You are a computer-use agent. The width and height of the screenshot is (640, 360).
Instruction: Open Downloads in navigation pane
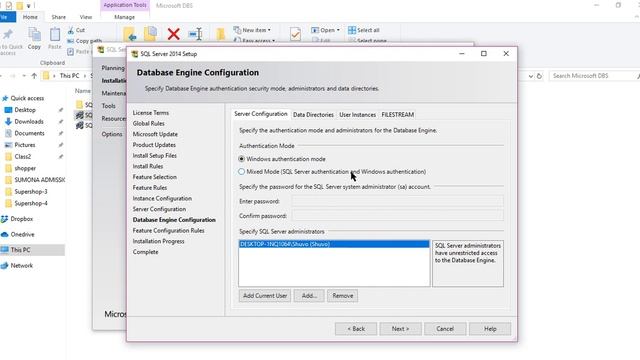click(29, 122)
